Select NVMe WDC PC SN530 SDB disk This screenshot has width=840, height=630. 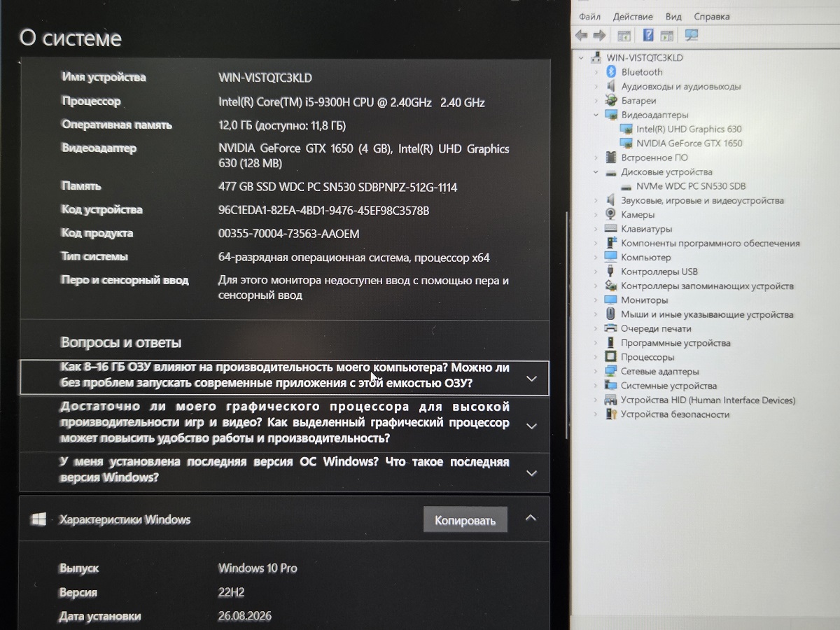689,186
